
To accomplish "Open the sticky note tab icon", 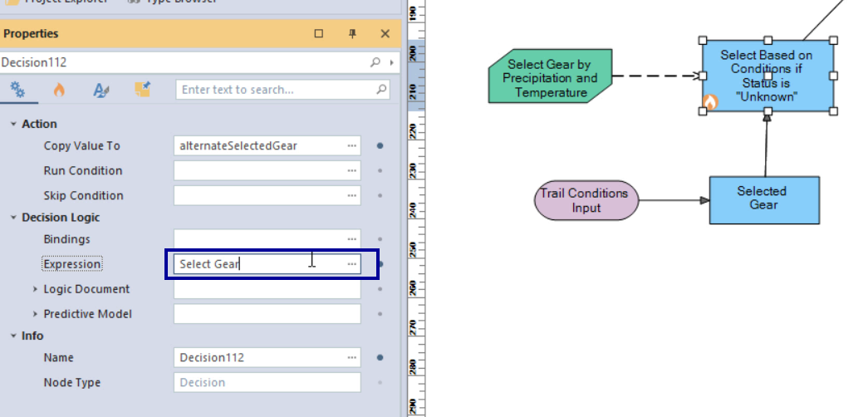I will [142, 89].
